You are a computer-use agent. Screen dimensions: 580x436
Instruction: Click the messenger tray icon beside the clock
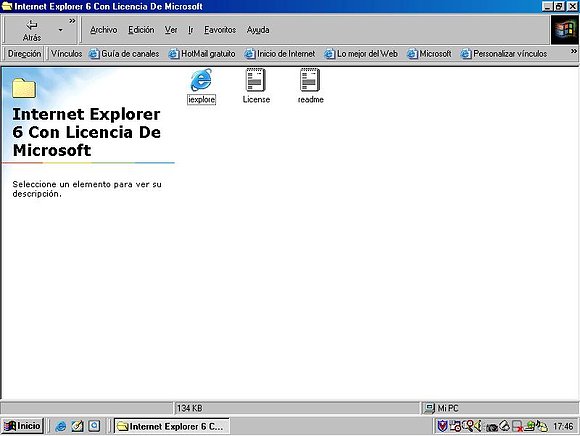[x=542, y=426]
